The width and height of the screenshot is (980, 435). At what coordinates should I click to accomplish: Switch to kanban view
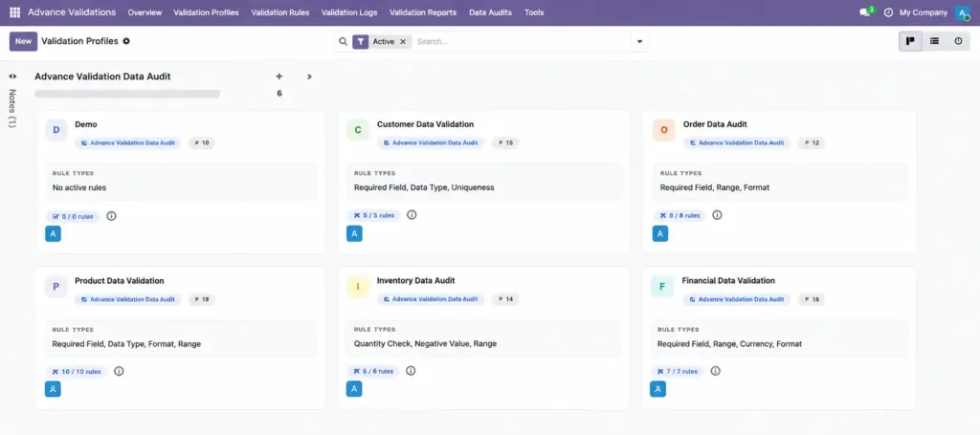(x=911, y=41)
